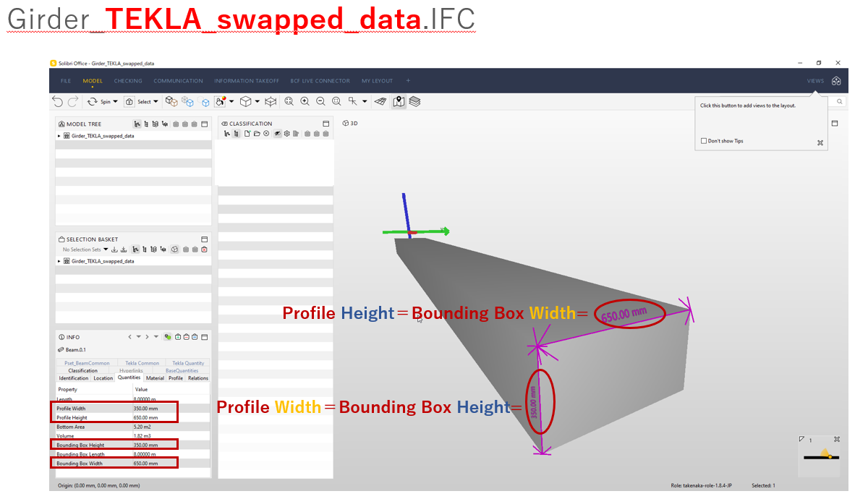Open the cube view dropdown arrow
This screenshot has height=499, width=868.
tap(257, 102)
